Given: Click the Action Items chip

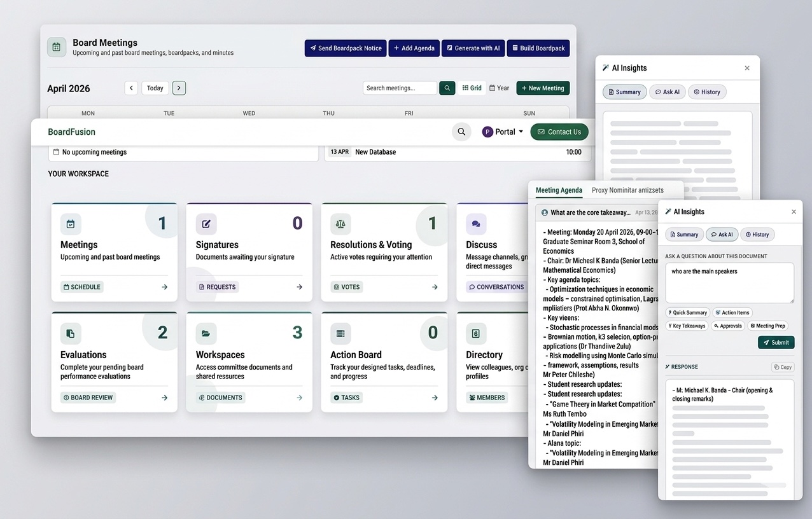Looking at the screenshot, I should tap(732, 313).
